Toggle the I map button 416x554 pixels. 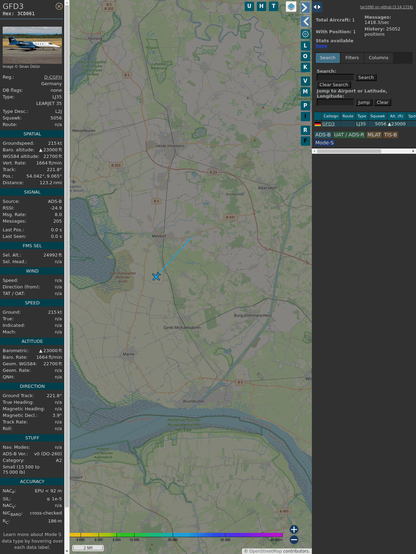[x=305, y=116]
